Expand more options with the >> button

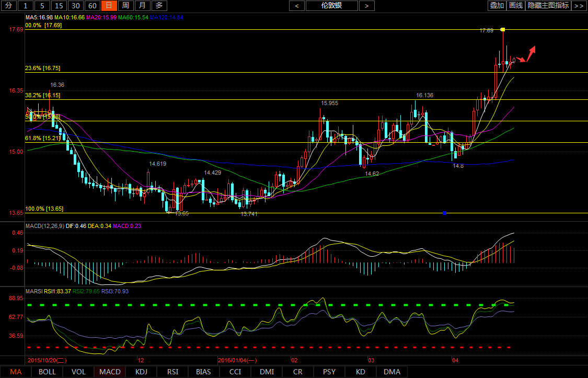pos(578,6)
